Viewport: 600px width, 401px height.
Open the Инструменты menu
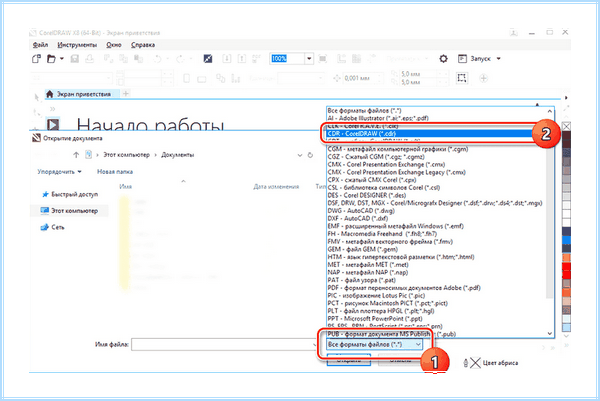pyautogui.click(x=77, y=45)
